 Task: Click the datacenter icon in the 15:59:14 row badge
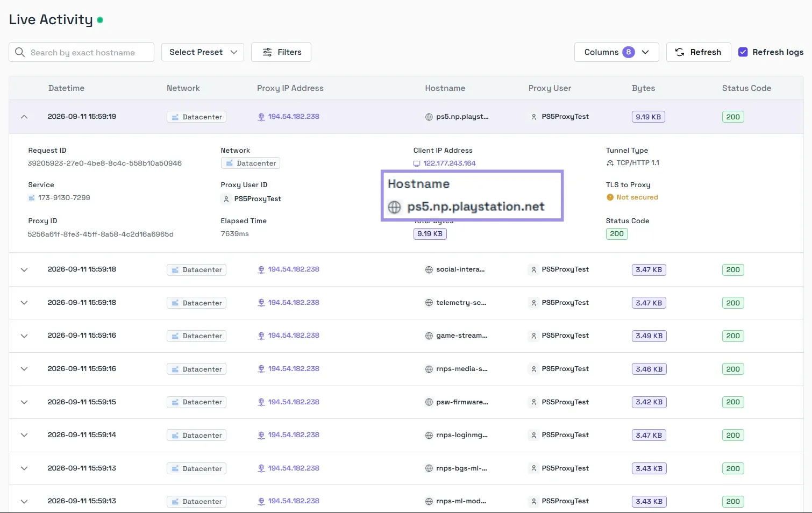[175, 435]
